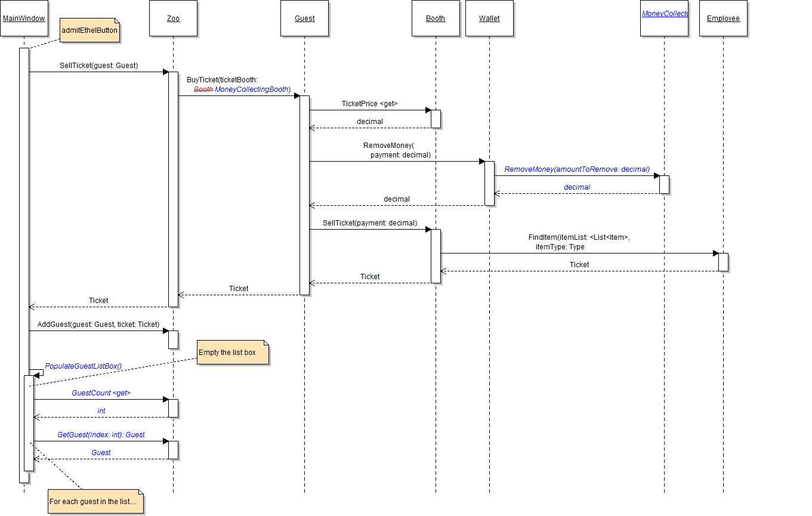Click the admitEthelButton note

89,30
